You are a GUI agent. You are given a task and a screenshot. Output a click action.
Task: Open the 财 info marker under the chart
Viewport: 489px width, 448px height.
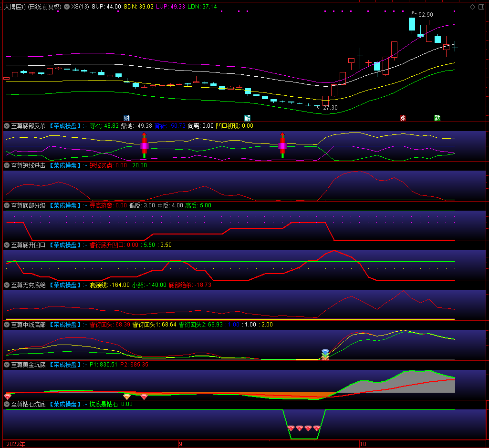click(x=126, y=118)
